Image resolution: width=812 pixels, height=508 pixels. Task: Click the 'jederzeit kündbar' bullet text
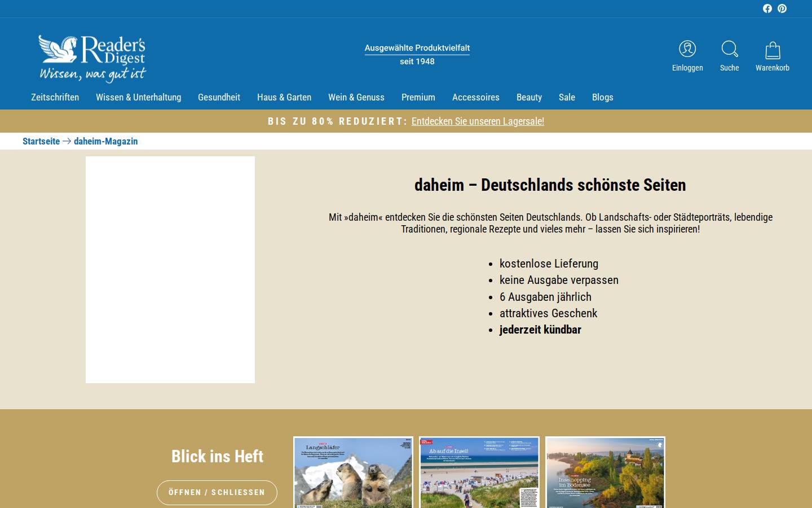tap(540, 330)
